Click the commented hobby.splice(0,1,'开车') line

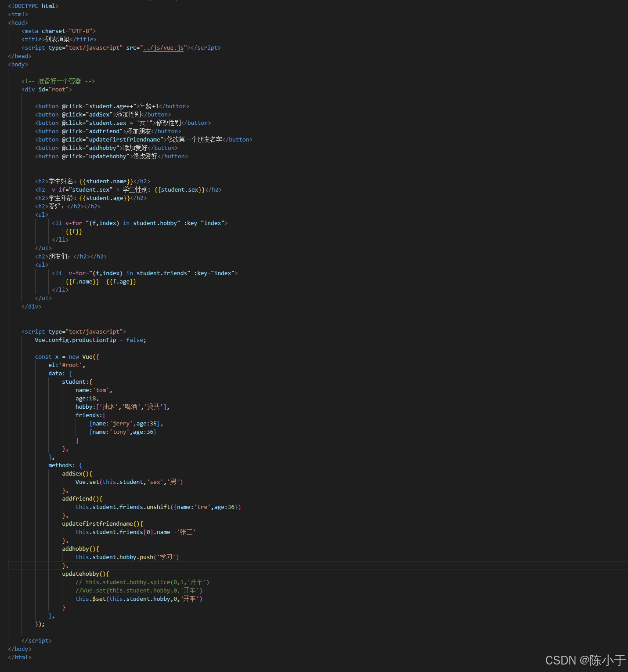point(142,582)
